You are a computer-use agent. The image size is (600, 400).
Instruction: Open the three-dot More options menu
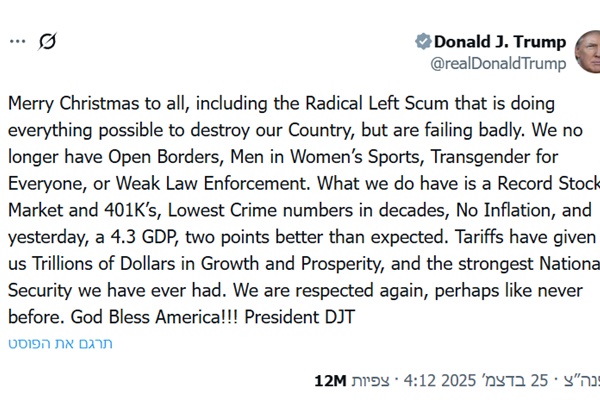pyautogui.click(x=17, y=42)
